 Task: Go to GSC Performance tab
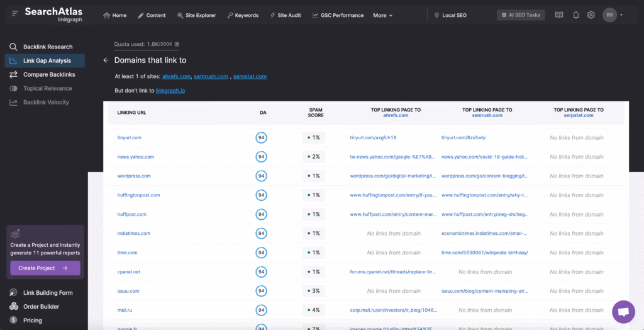(338, 15)
